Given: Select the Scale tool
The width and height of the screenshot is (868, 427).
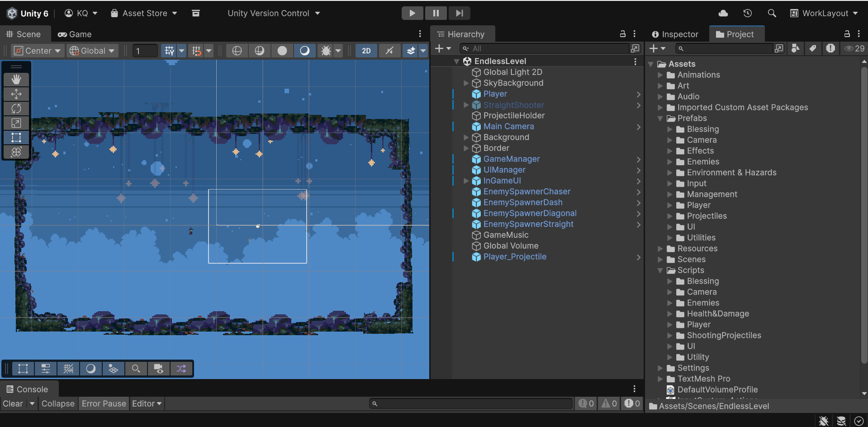Looking at the screenshot, I should [16, 123].
